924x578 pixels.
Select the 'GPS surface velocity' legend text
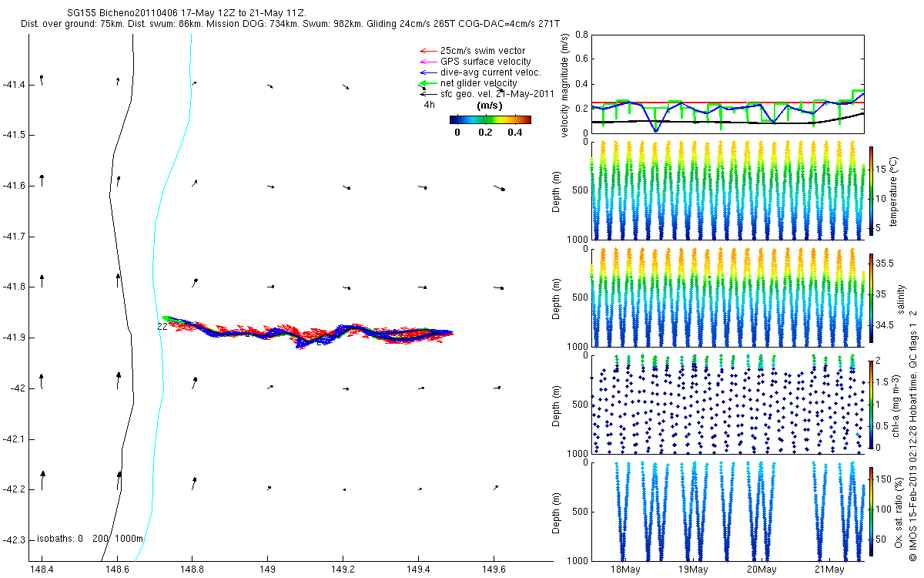(485, 62)
